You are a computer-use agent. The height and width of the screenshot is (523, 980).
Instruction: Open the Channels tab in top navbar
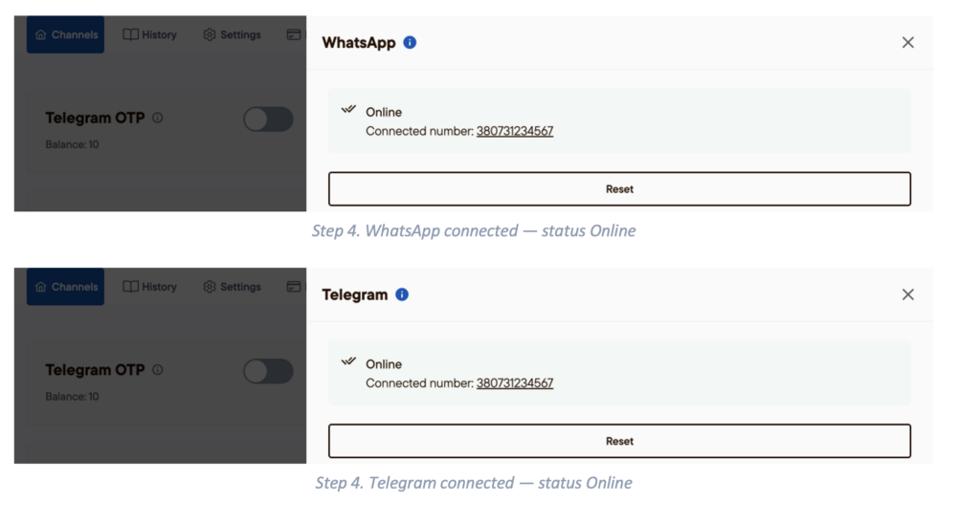coord(66,34)
